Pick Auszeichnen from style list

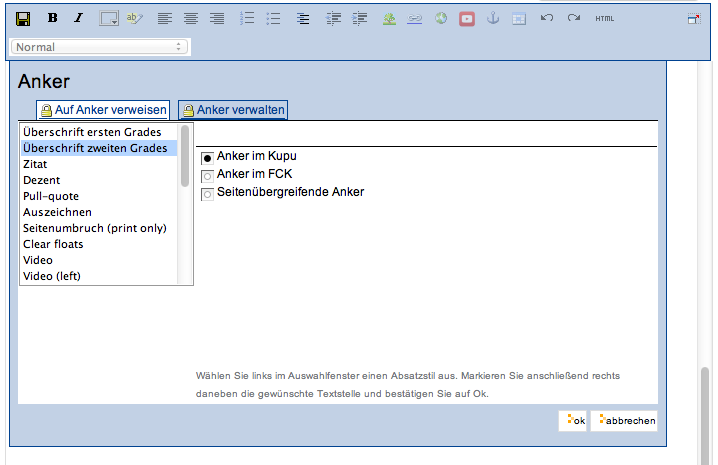[99, 212]
